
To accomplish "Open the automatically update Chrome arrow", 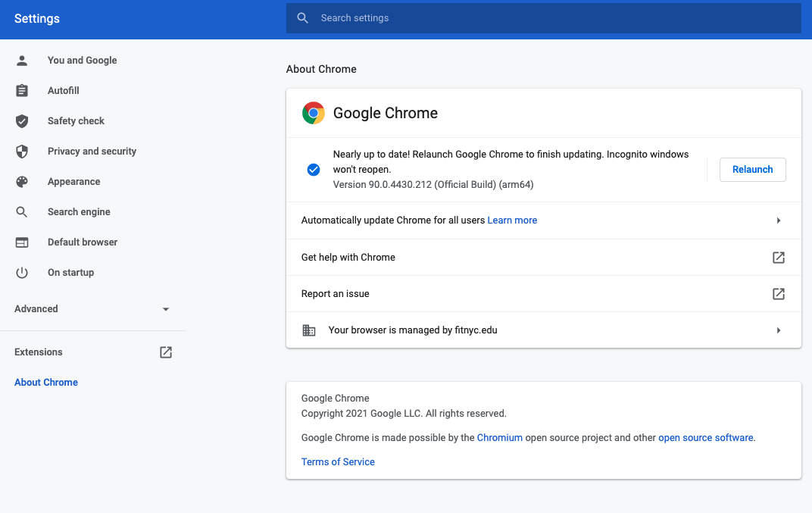I will click(779, 221).
